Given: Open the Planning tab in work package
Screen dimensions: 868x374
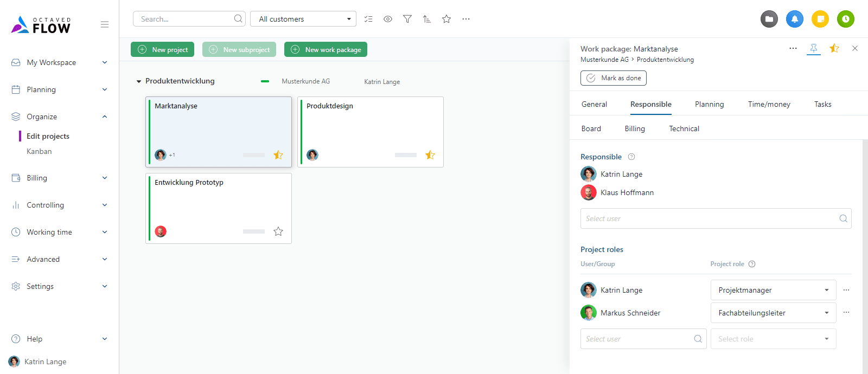Looking at the screenshot, I should 709,104.
